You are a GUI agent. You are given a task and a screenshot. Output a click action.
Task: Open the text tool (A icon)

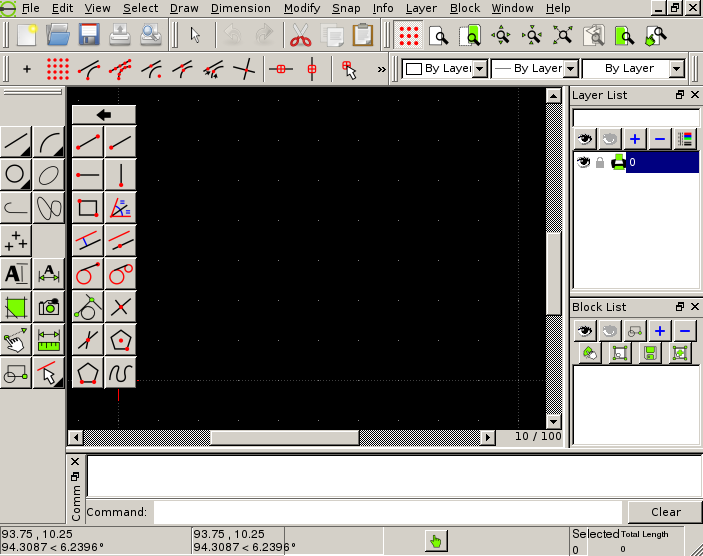[x=16, y=274]
